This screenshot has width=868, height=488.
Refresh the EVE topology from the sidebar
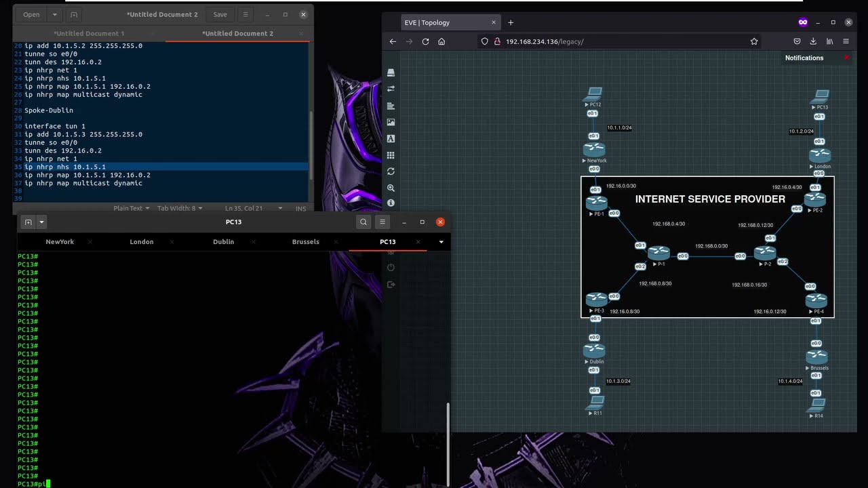click(391, 171)
